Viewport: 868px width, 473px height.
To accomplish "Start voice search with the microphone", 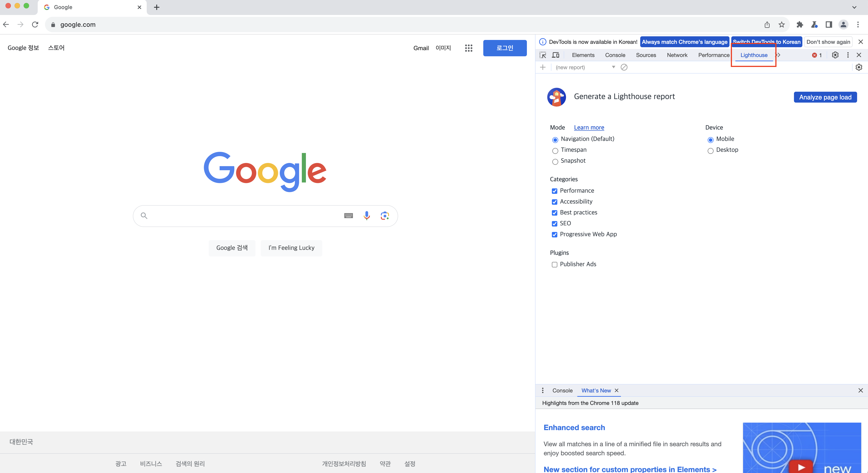I will point(367,215).
